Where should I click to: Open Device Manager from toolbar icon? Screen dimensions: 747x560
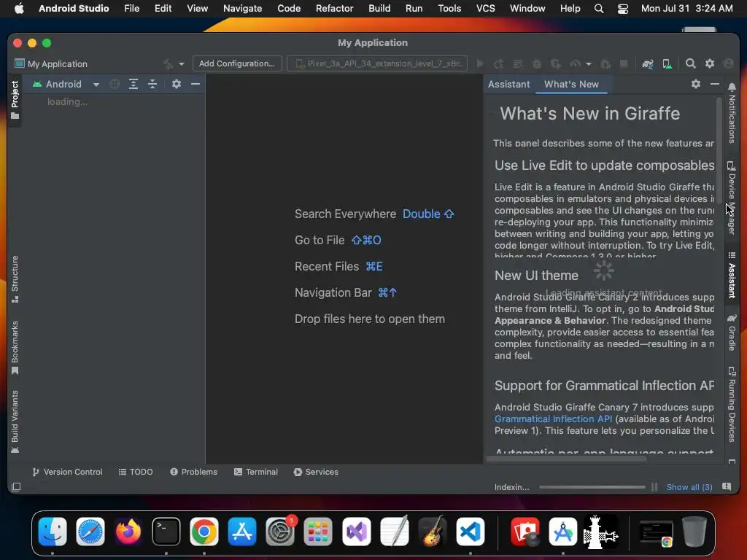[667, 64]
